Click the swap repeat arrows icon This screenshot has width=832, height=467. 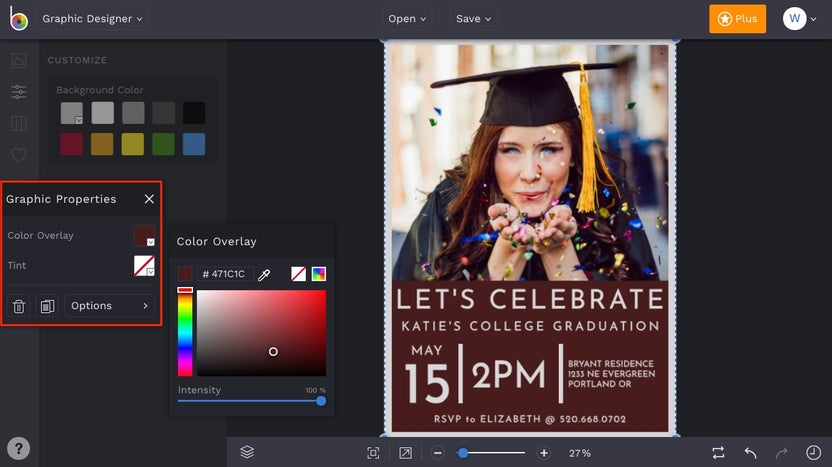tap(718, 453)
